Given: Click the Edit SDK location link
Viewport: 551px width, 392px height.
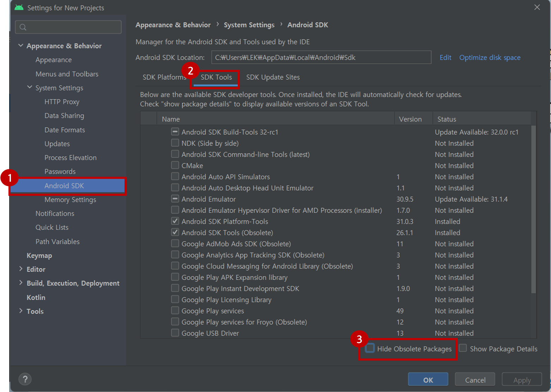Looking at the screenshot, I should point(446,58).
